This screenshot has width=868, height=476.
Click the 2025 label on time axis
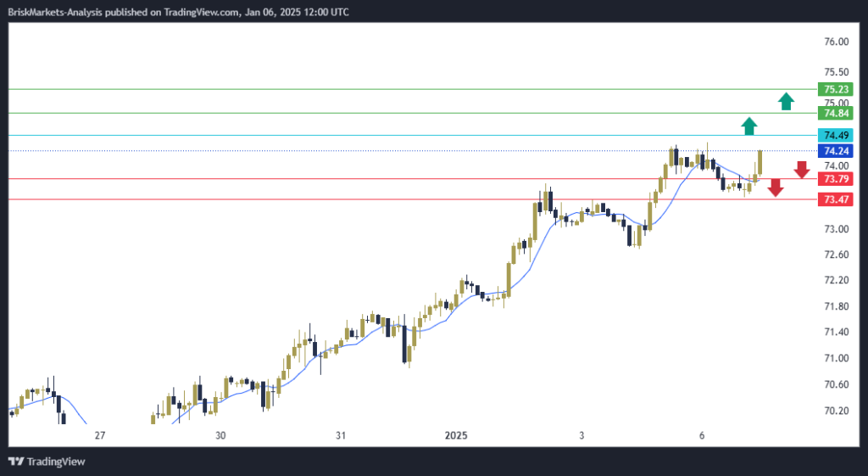coord(456,435)
